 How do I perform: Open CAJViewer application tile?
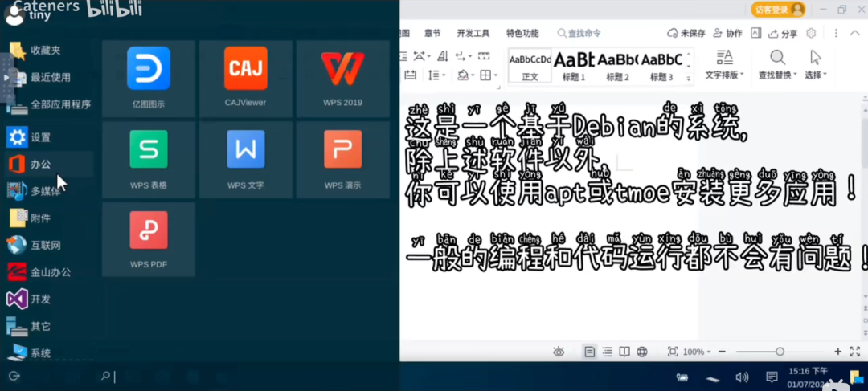coord(246,79)
